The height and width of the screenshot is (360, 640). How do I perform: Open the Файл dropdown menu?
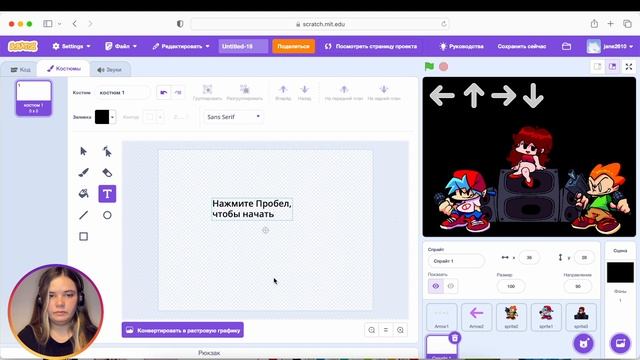pyautogui.click(x=121, y=46)
